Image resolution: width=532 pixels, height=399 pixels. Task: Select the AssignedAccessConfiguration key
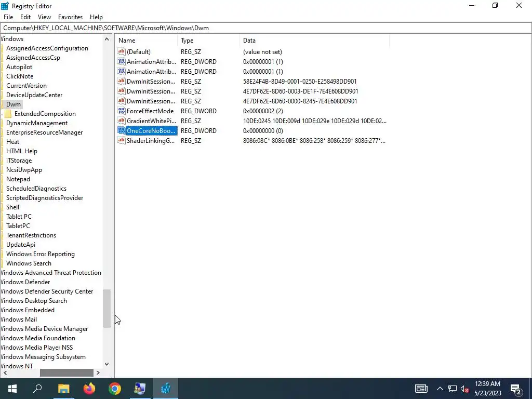(x=47, y=48)
